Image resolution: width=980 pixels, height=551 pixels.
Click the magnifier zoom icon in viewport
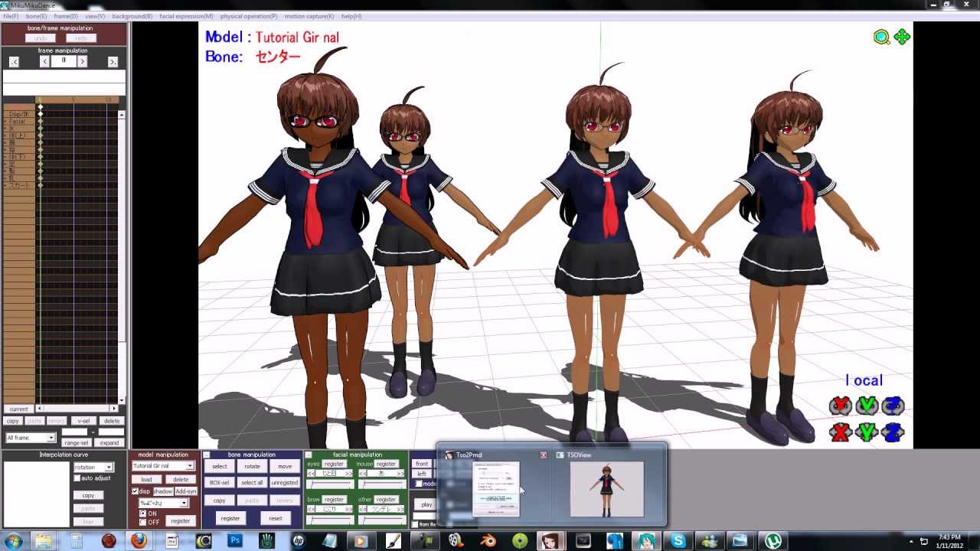[x=882, y=37]
